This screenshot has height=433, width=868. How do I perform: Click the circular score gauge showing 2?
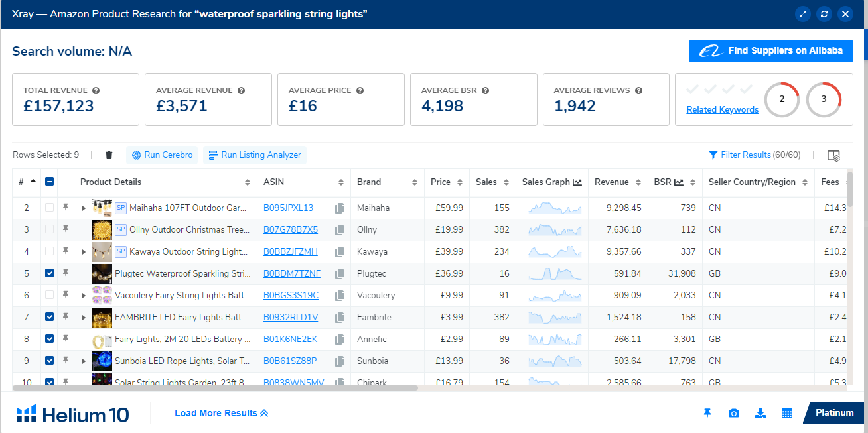(x=782, y=99)
